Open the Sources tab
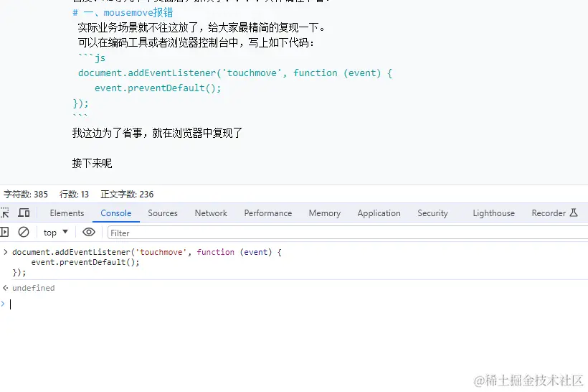 click(163, 213)
